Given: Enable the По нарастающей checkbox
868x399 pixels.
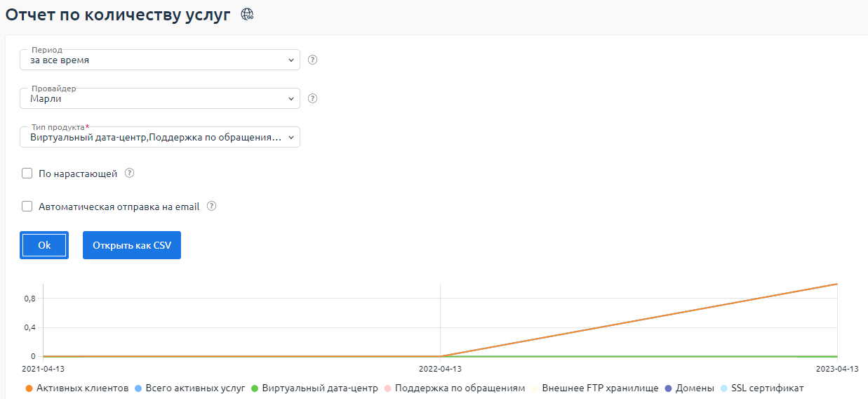Looking at the screenshot, I should tap(27, 174).
